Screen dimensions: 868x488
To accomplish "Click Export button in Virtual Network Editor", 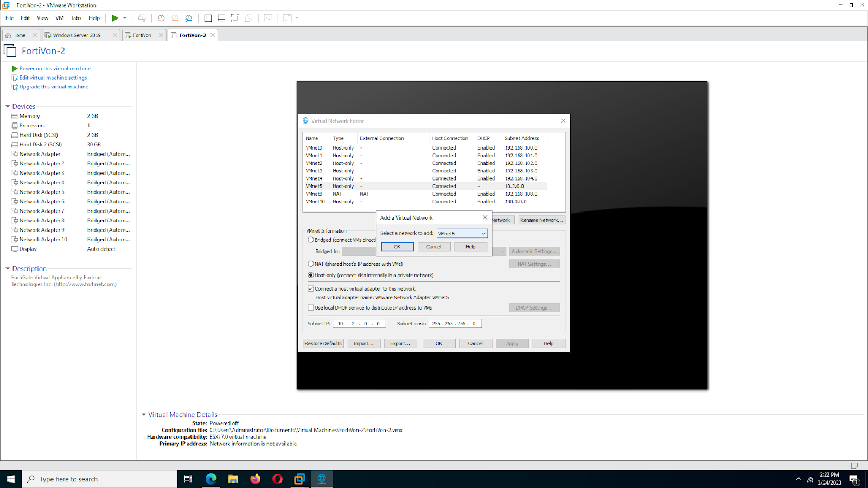I will pyautogui.click(x=400, y=344).
